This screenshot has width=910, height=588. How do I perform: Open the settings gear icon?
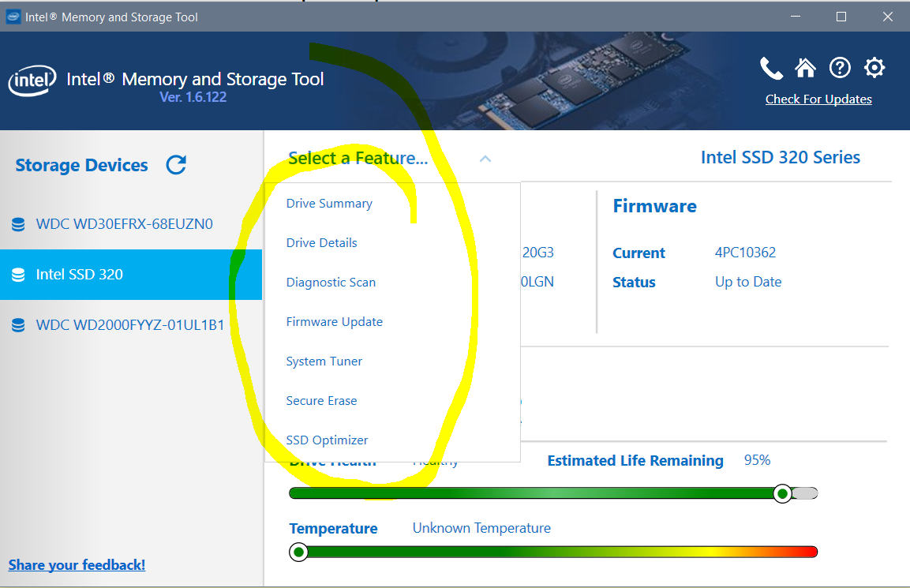[874, 68]
